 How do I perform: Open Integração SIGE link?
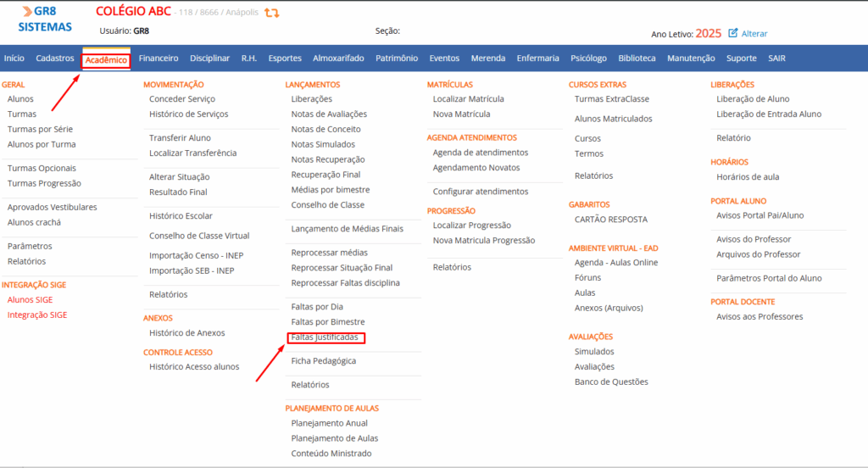click(x=37, y=315)
